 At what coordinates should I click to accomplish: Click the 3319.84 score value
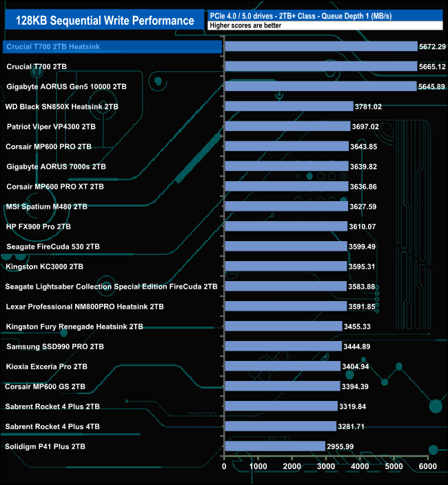tap(352, 406)
